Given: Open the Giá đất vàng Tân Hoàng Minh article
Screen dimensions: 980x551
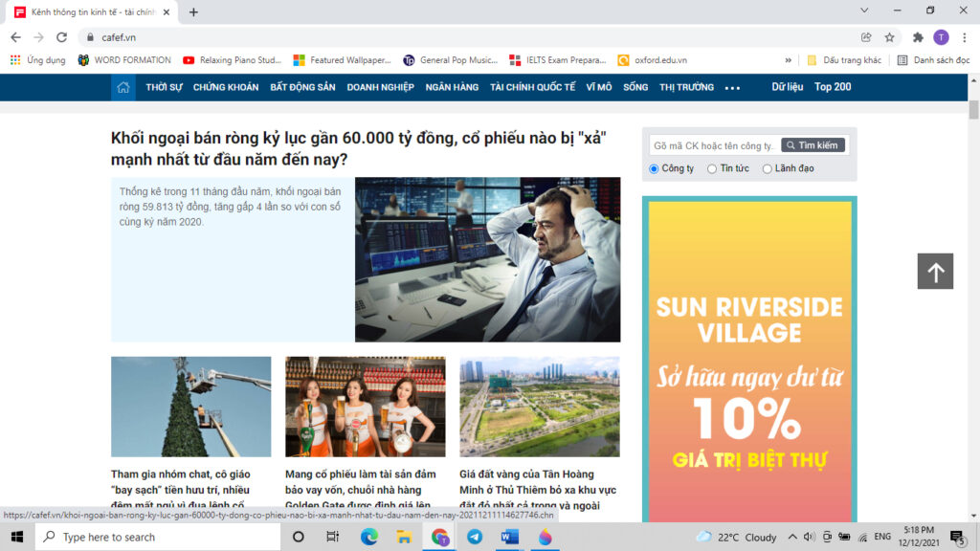Looking at the screenshot, I should 538,490.
